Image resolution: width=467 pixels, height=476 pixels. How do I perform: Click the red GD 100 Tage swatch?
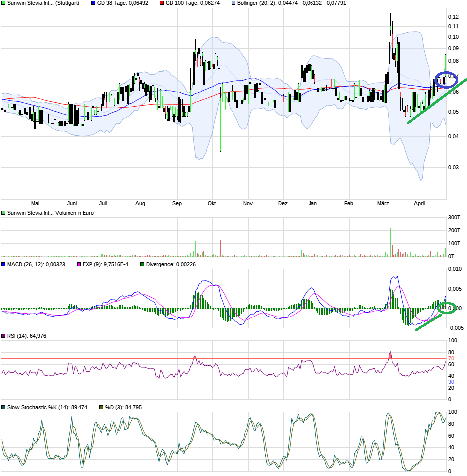(x=162, y=3)
